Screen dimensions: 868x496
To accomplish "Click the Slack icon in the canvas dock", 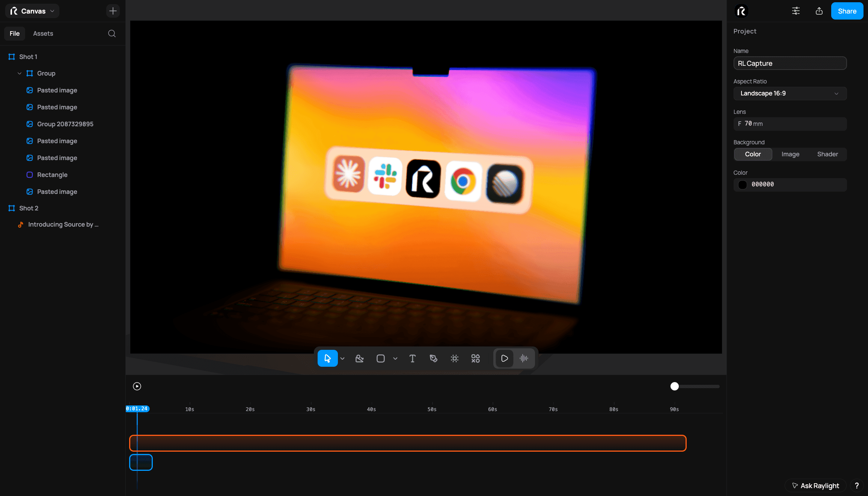I will [x=385, y=177].
